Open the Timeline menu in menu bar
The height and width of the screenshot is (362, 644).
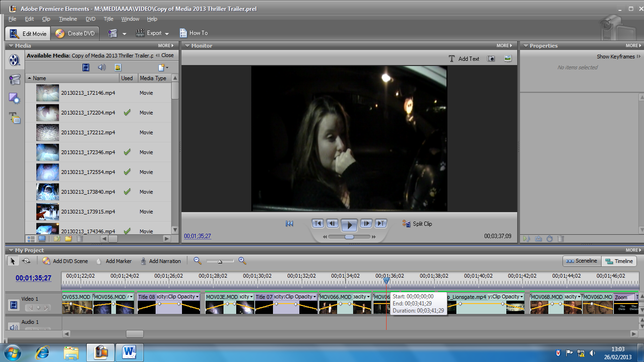[x=68, y=19]
